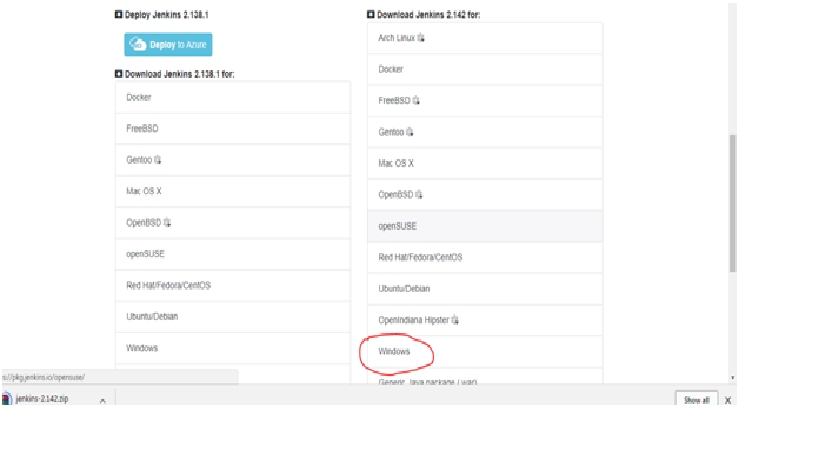The image size is (819, 460).
Task: Open Arch Linux download for Jenkins 2.142
Action: coord(485,38)
